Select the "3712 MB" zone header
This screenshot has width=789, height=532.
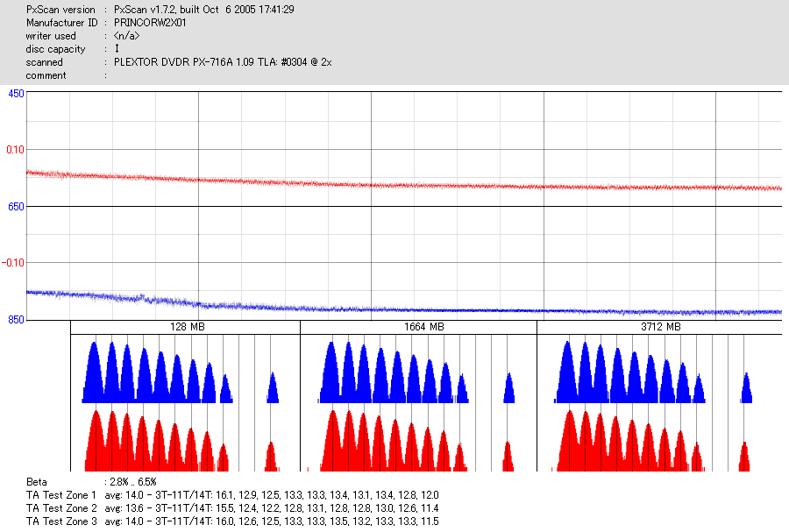click(661, 327)
